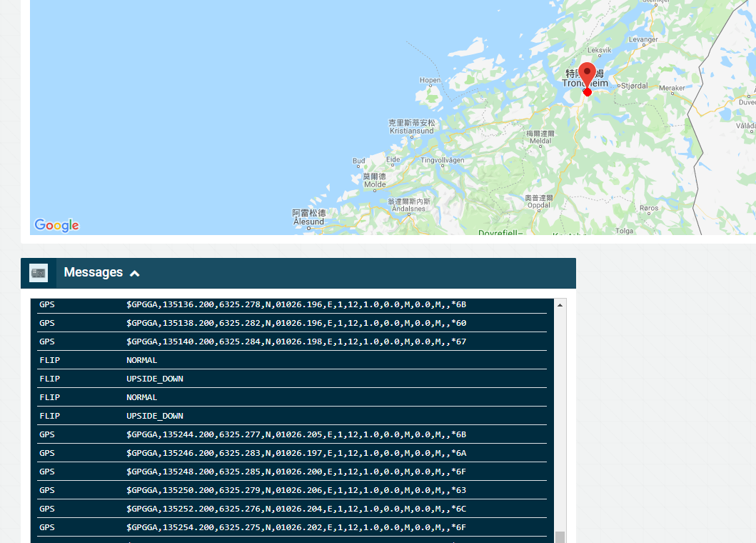Select GPS message with time 135254.200
Viewport: 756px width, 543px height.
point(293,527)
